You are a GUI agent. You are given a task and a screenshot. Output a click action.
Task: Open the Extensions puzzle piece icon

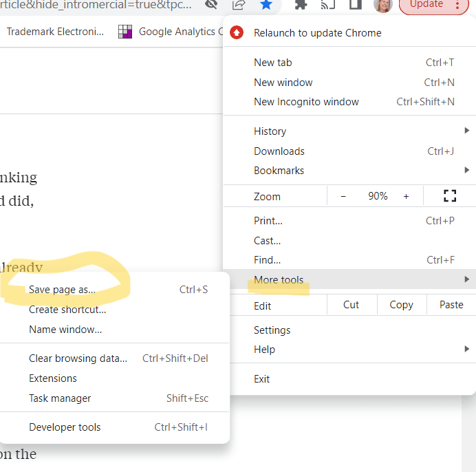301,5
